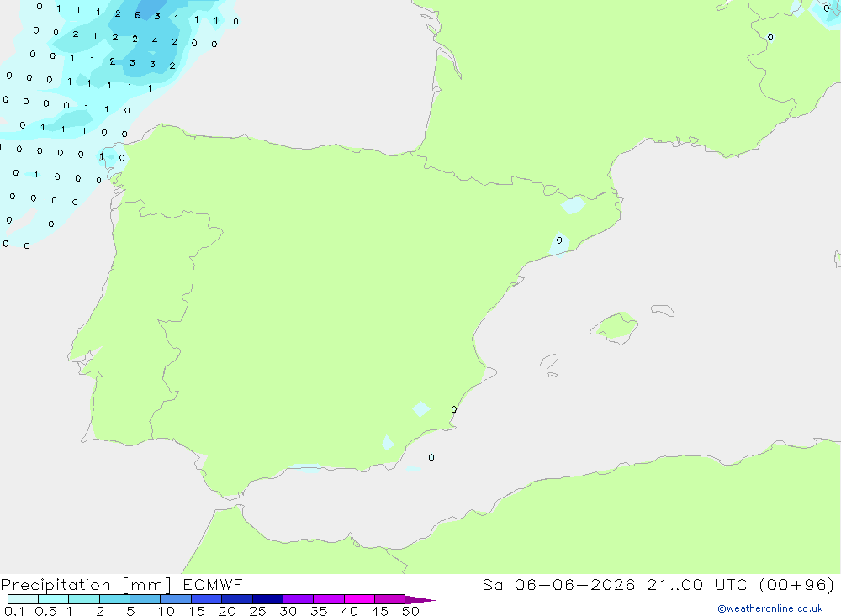Click the '4' precipitation value on the map
Viewport: 841px width, 616px height.
click(x=155, y=40)
